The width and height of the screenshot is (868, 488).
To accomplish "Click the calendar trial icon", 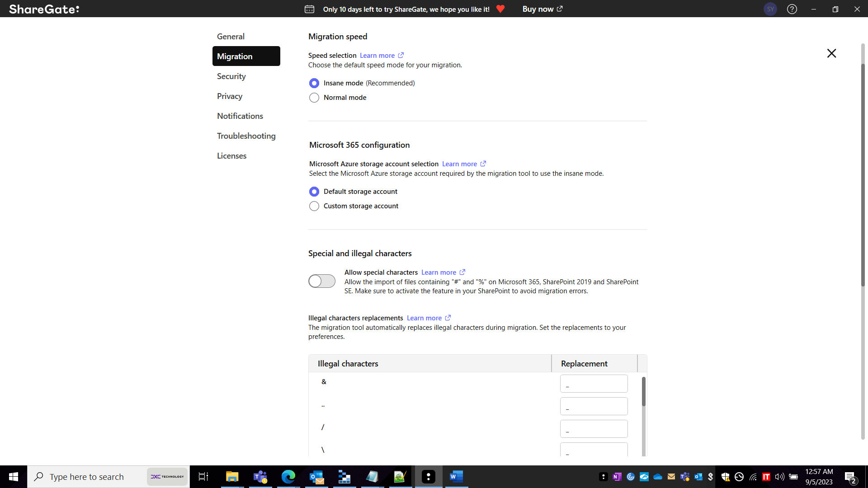I will point(309,9).
